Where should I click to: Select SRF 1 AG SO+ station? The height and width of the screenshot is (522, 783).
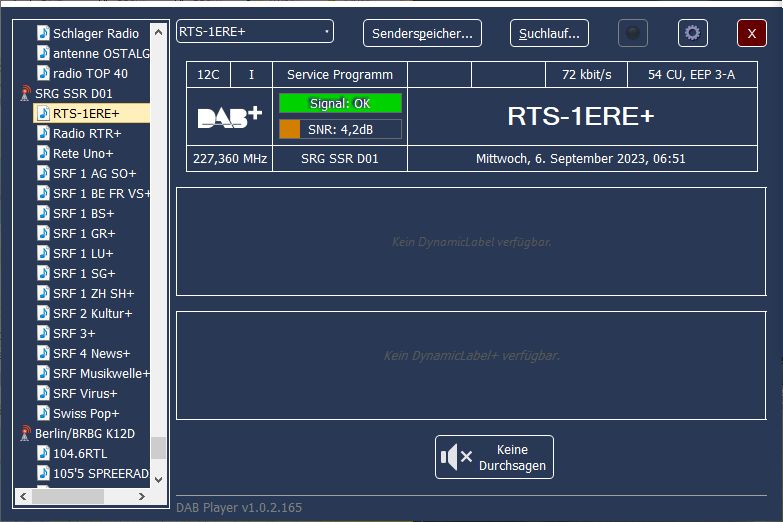click(x=94, y=173)
